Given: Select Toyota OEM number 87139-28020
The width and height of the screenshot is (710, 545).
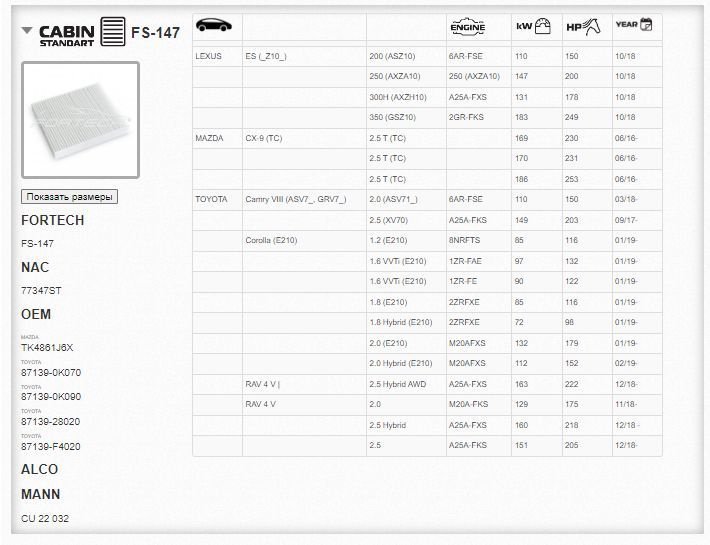Looking at the screenshot, I should [x=50, y=421].
